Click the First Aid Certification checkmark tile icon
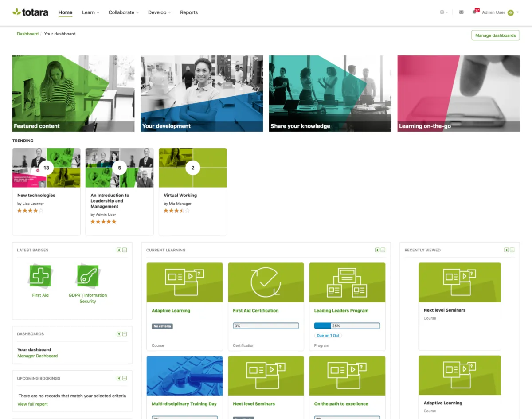 266,282
